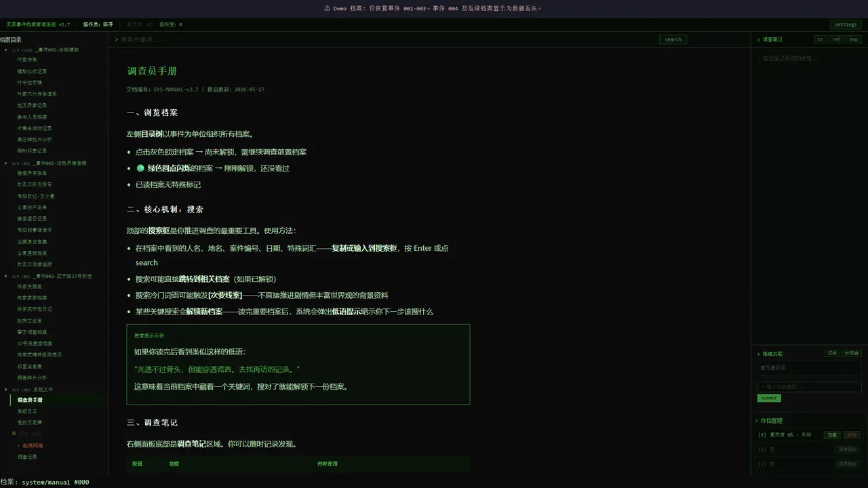This screenshot has width=868, height=488.
Task: Click the 调查员手册 page title
Action: (153, 71)
